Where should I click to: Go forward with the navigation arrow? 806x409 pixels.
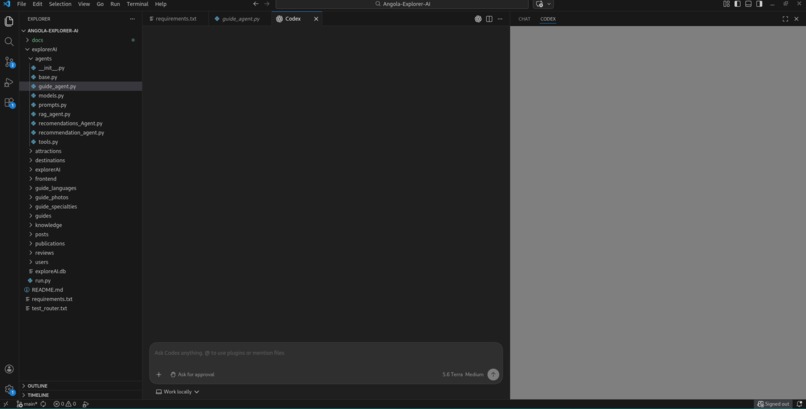[266, 4]
